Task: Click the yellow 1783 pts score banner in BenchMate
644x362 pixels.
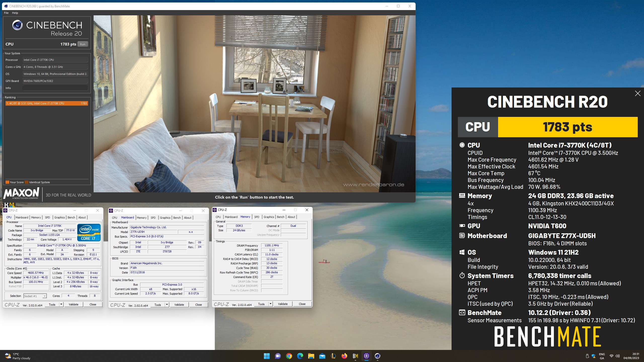Action: [x=568, y=127]
